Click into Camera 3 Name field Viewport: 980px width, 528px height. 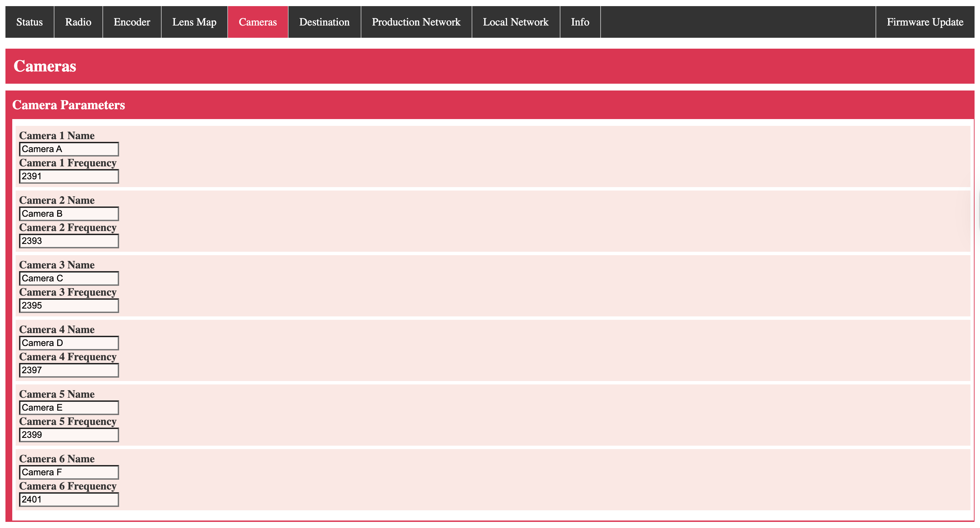click(69, 278)
